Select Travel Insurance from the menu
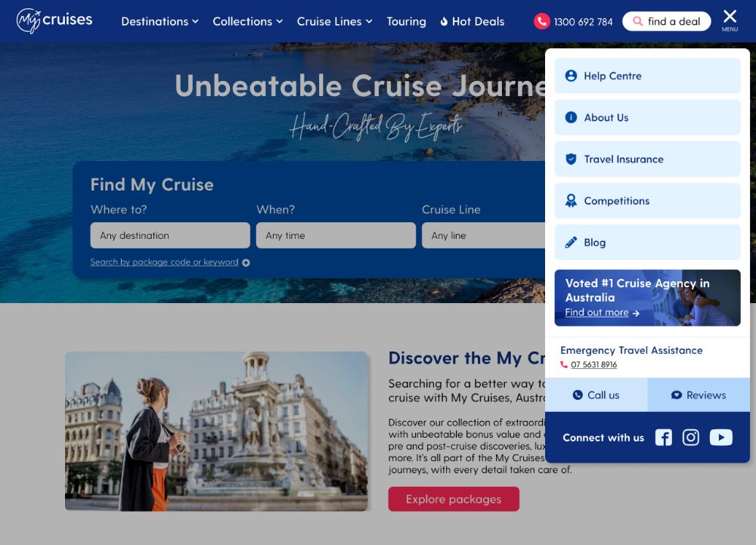 648,159
